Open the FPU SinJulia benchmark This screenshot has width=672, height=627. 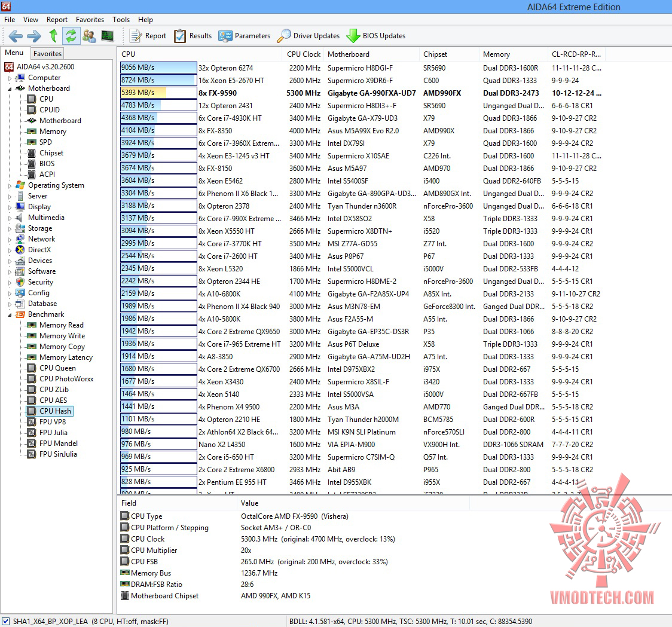point(58,454)
